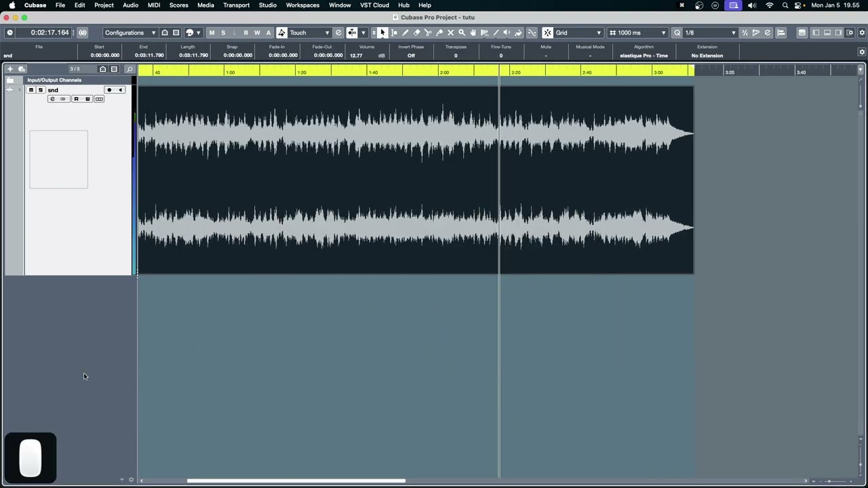Click the Invert Phase 'Off' value

[411, 56]
